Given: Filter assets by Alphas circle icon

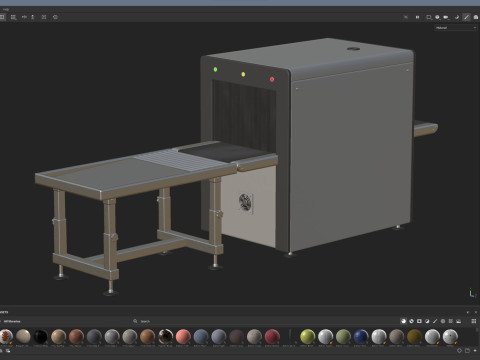Looking at the screenshot, I should (x=443, y=321).
